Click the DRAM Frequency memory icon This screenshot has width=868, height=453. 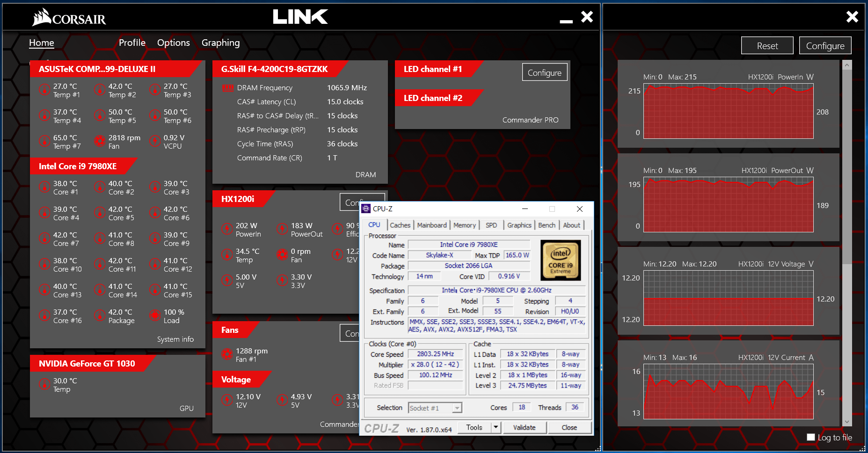(228, 88)
